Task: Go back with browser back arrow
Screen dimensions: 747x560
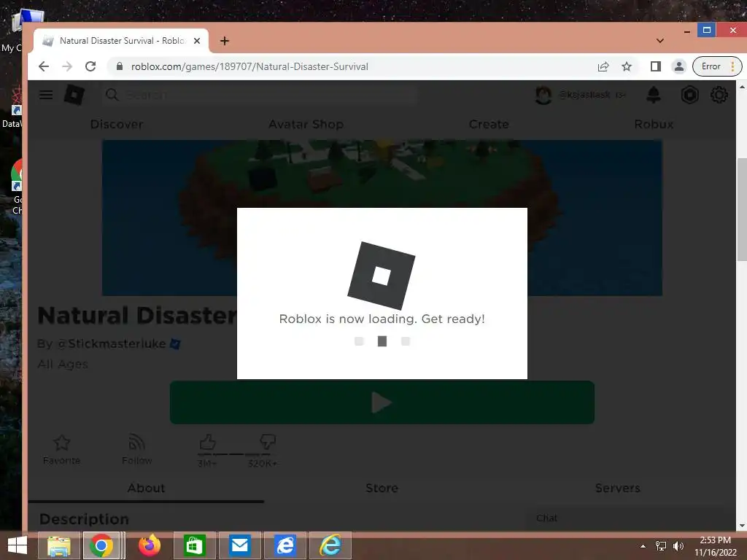Action: click(x=43, y=66)
